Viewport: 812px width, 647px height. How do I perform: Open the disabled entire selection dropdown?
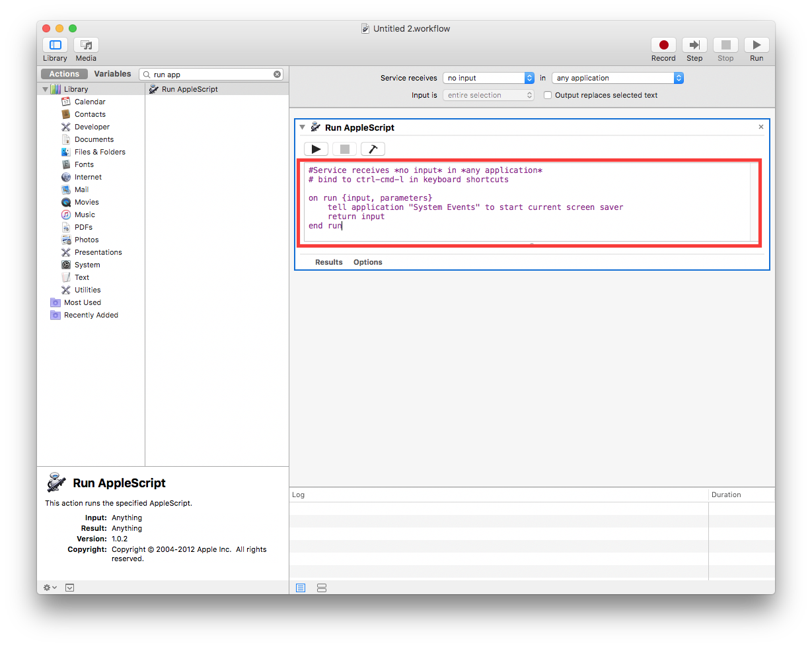(488, 95)
